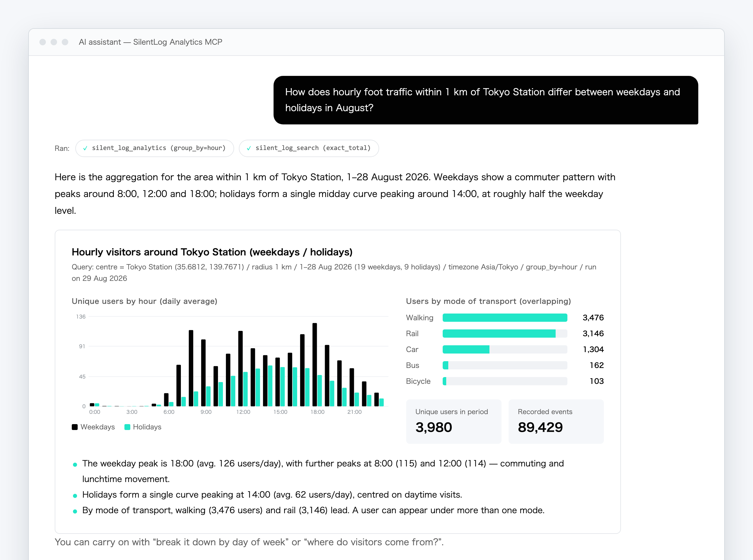Click the bullet about mode of transport
This screenshot has height=560, width=753.
[x=313, y=510]
